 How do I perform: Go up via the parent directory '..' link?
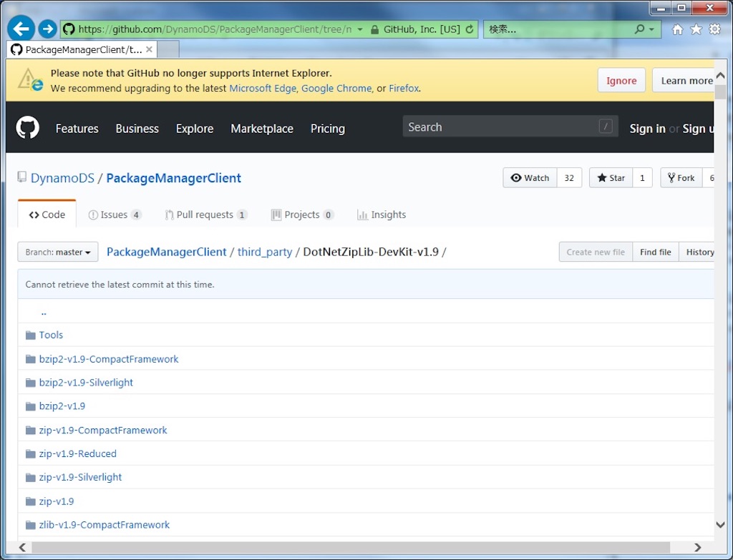(44, 312)
